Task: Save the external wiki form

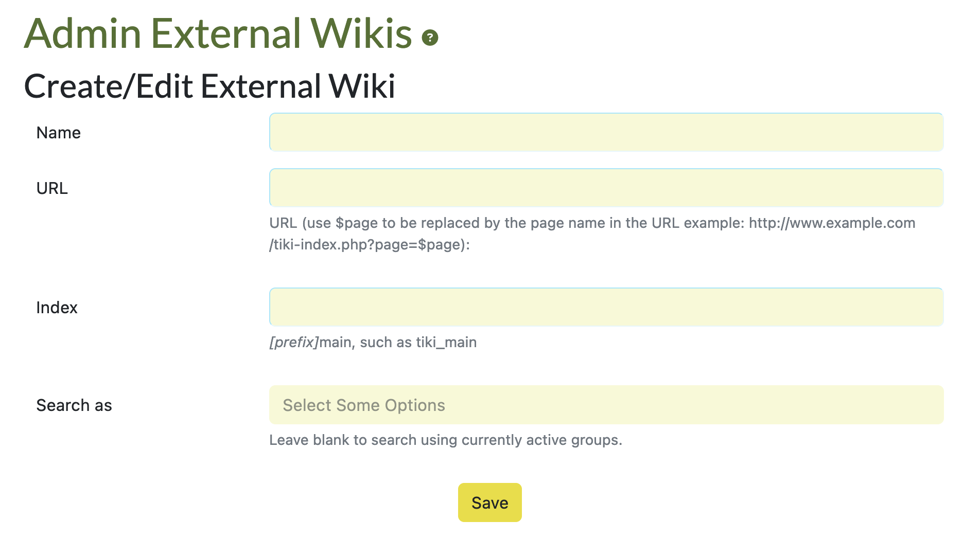Action: tap(490, 502)
